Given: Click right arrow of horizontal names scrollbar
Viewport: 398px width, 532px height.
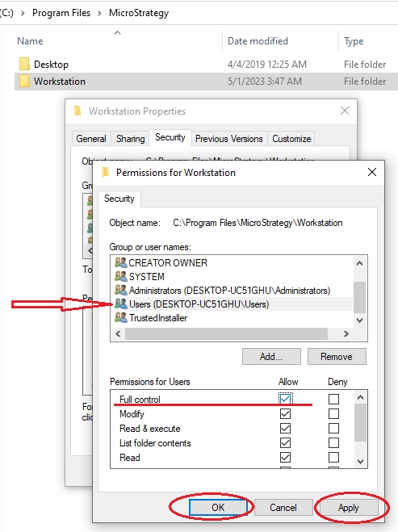Looking at the screenshot, I should tap(346, 334).
